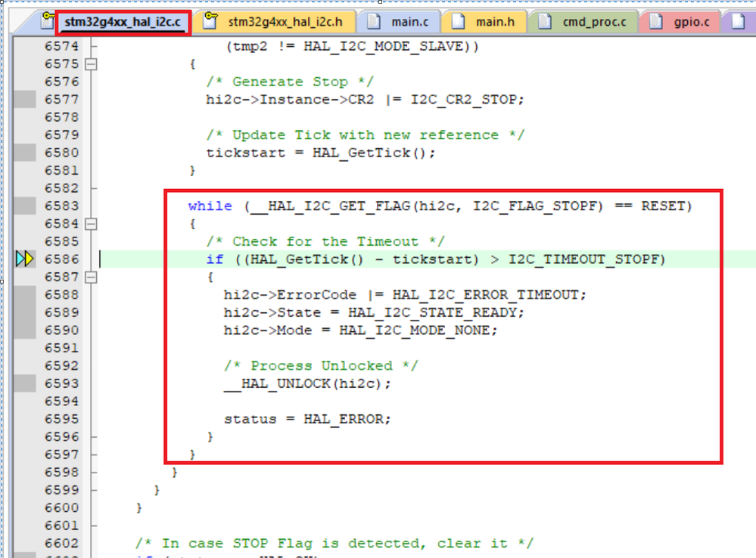The height and width of the screenshot is (558, 756).
Task: Click HAL_I2C_MODE_NONE on line 6590
Action: coord(414,330)
